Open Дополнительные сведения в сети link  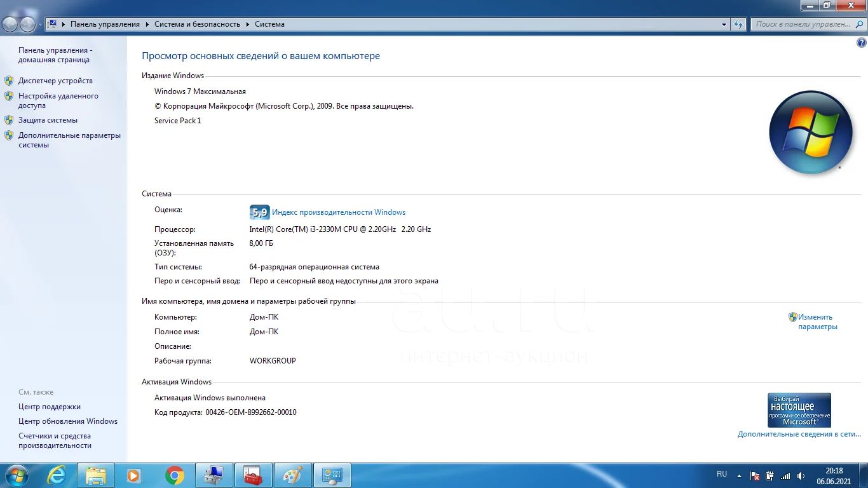pyautogui.click(x=799, y=434)
